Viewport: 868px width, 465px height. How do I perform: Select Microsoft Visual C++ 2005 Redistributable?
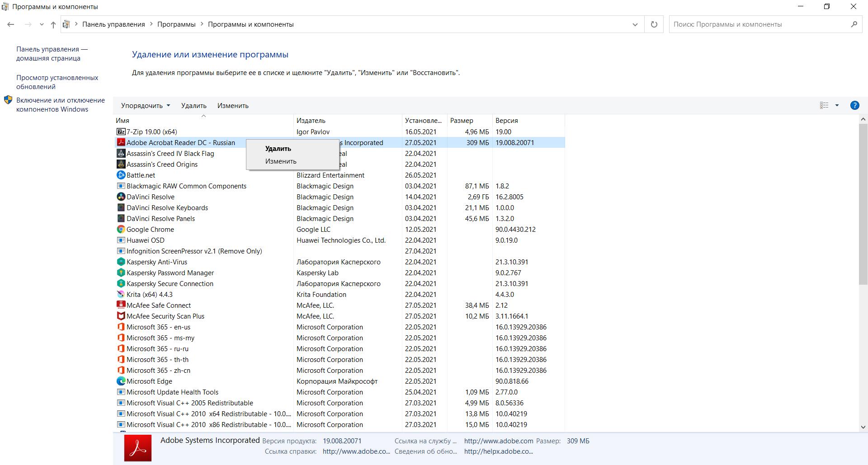pyautogui.click(x=339, y=403)
